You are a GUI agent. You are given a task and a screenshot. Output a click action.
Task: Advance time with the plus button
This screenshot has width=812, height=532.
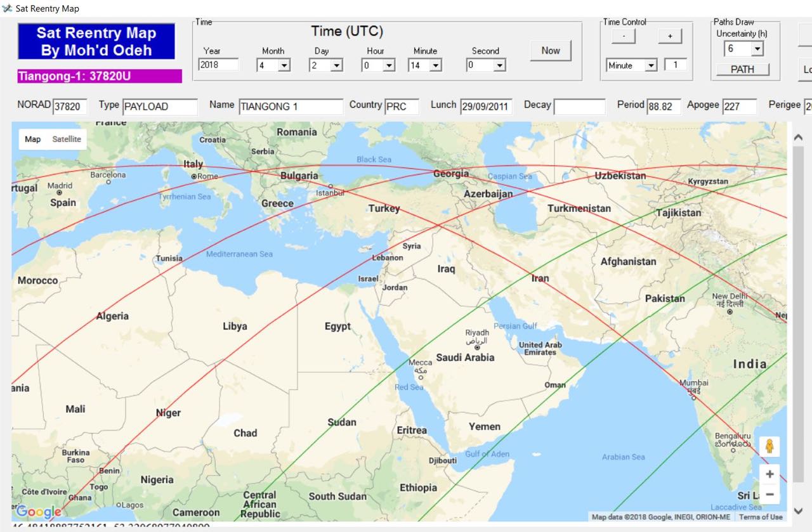pos(669,37)
